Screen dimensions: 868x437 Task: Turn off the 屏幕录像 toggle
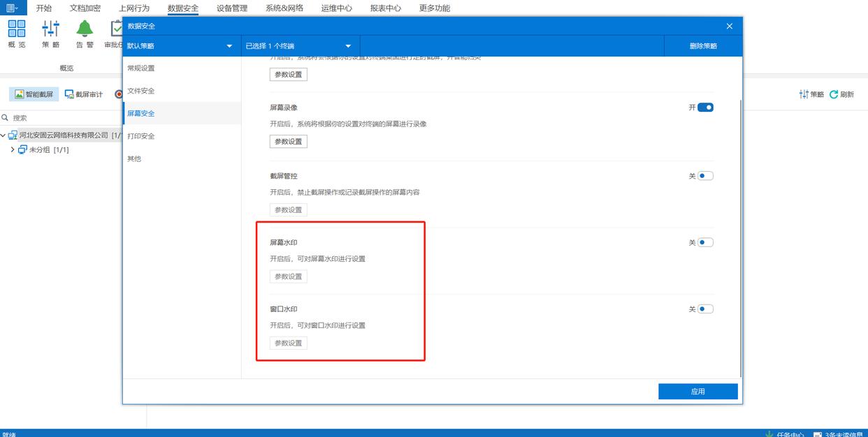coord(705,108)
